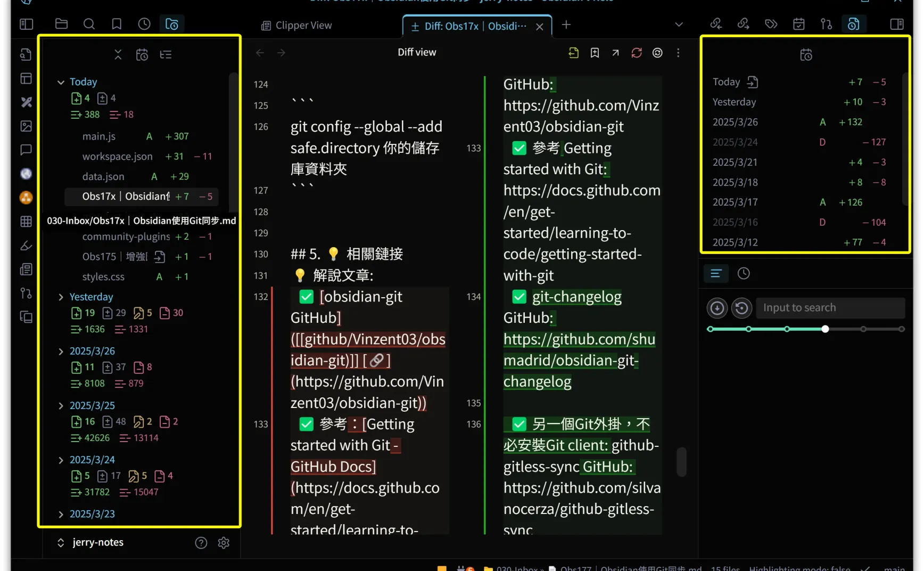Viewport: 924px width, 571px height.
Task: Click the history restore circle button beside search
Action: point(741,308)
